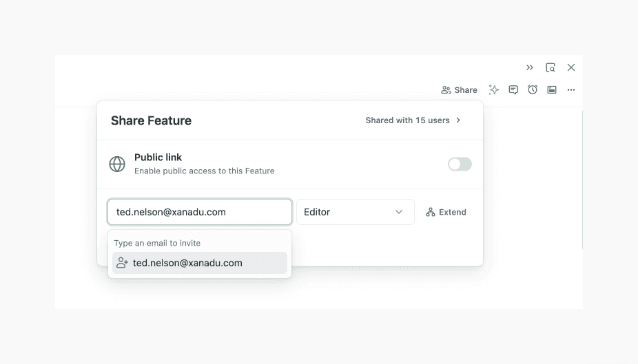
Task: Click the AI sparkle icon
Action: [x=493, y=89]
